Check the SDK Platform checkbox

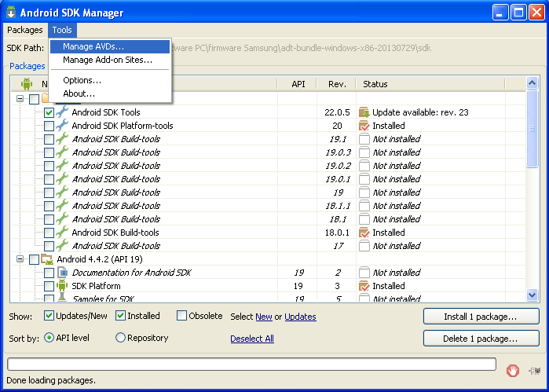[49, 286]
